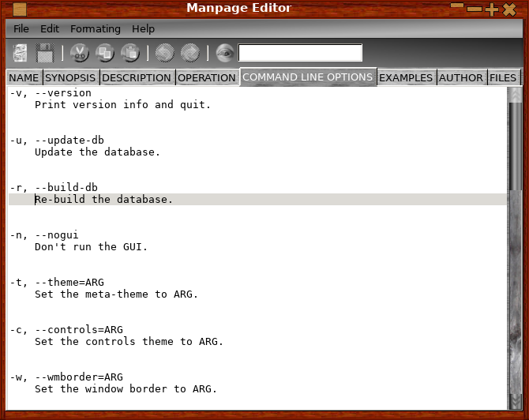Open the Formating menu
The width and height of the screenshot is (529, 420).
[96, 29]
